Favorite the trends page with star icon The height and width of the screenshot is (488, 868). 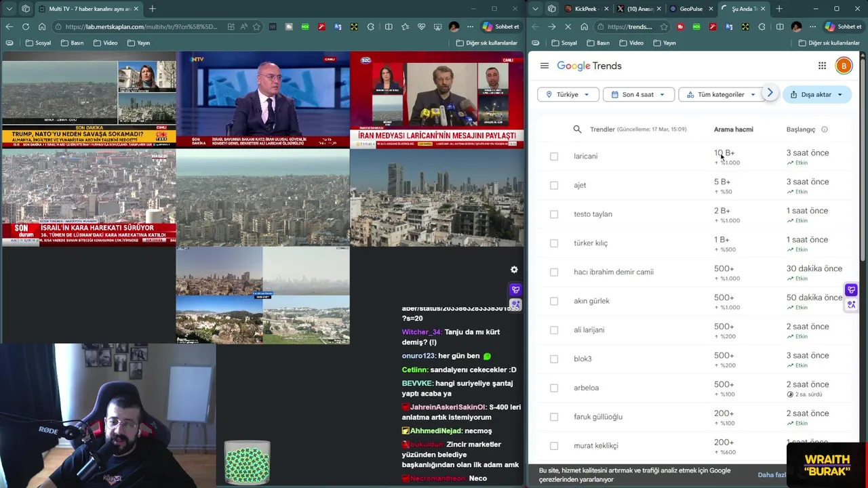click(664, 27)
